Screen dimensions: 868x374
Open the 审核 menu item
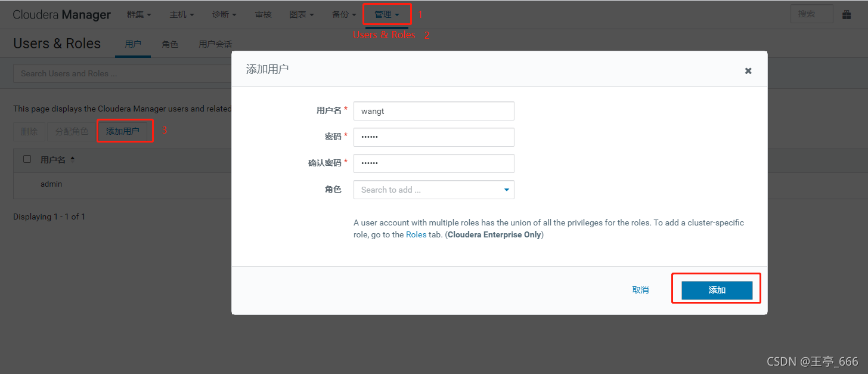pyautogui.click(x=263, y=14)
